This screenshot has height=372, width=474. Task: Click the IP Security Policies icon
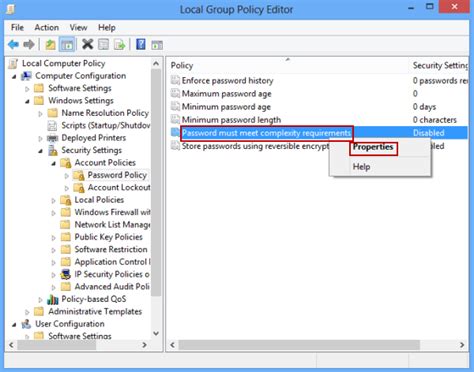[x=66, y=274]
